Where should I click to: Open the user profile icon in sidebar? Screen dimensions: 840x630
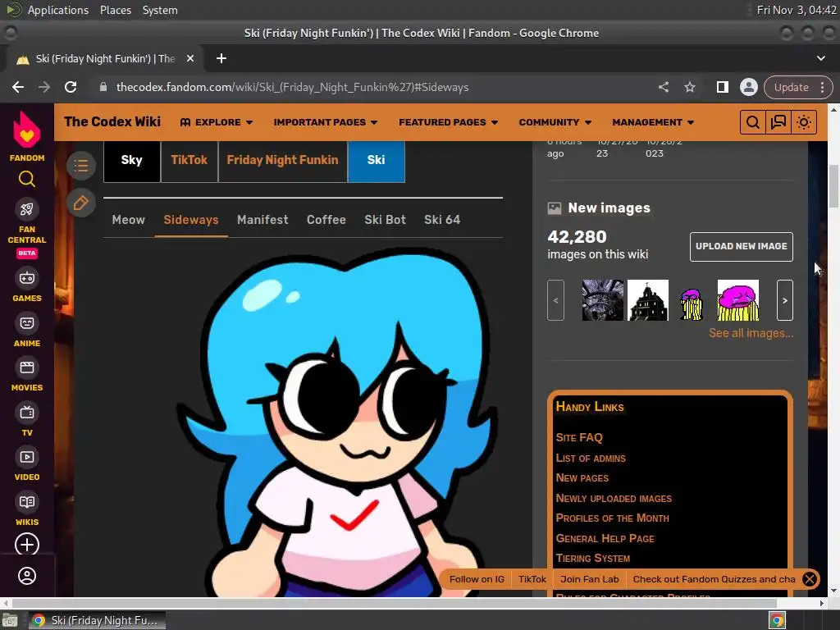coord(27,576)
